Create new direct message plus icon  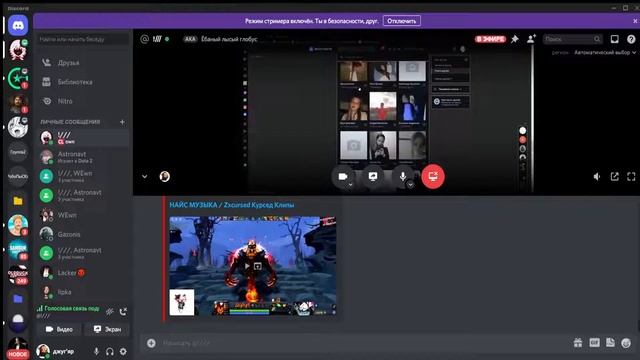[x=122, y=122]
